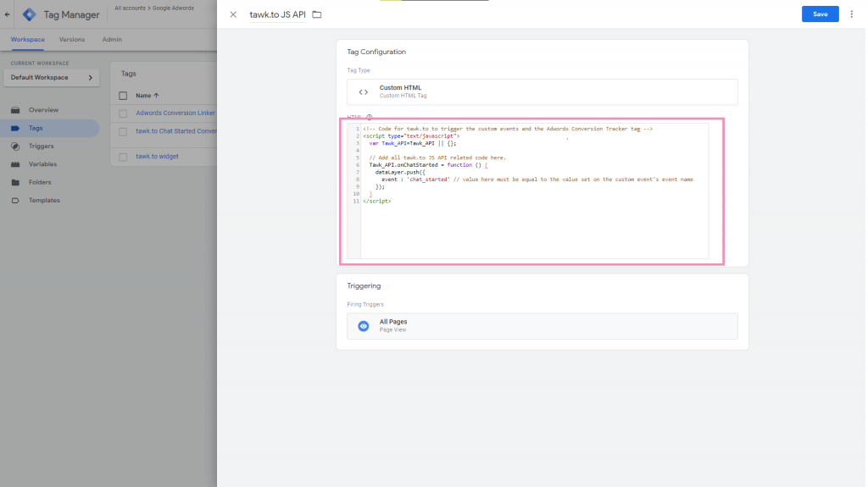Open the Adwords Conversion Linker tag
Image resolution: width=868 pixels, height=487 pixels.
[175, 113]
